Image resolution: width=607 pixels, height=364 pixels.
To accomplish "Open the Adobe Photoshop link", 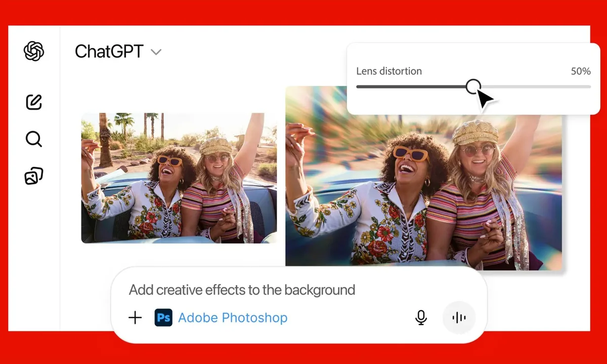I will click(x=233, y=317).
